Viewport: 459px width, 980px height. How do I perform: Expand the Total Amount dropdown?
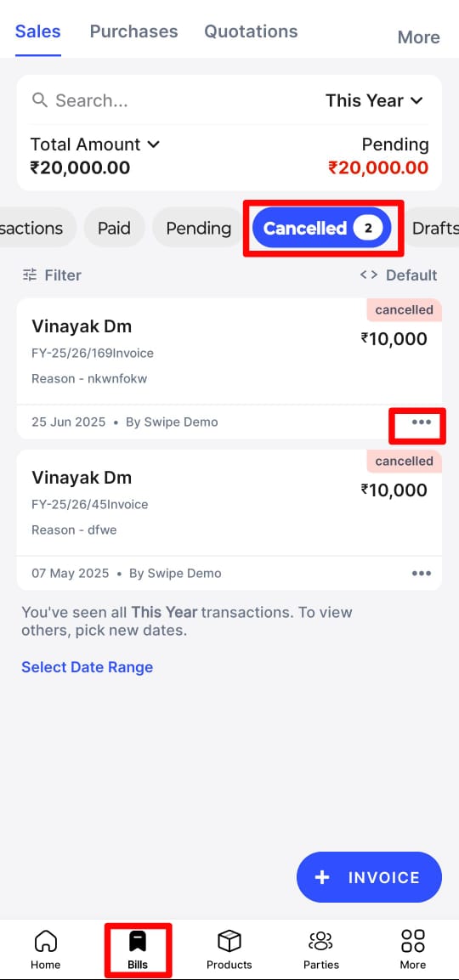pos(95,144)
